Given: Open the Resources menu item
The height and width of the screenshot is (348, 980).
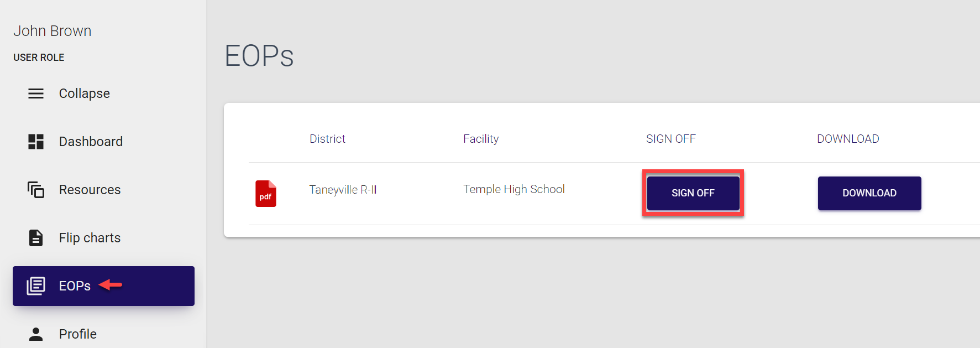Looking at the screenshot, I should [90, 190].
